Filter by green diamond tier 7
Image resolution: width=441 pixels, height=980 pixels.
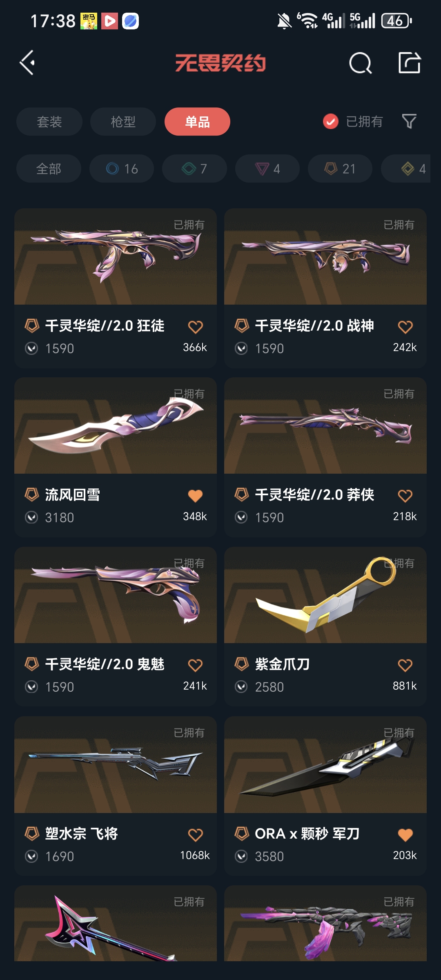194,169
